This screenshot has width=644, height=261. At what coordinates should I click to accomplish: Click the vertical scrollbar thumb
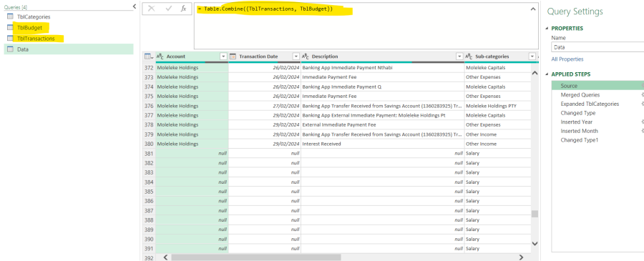click(535, 214)
